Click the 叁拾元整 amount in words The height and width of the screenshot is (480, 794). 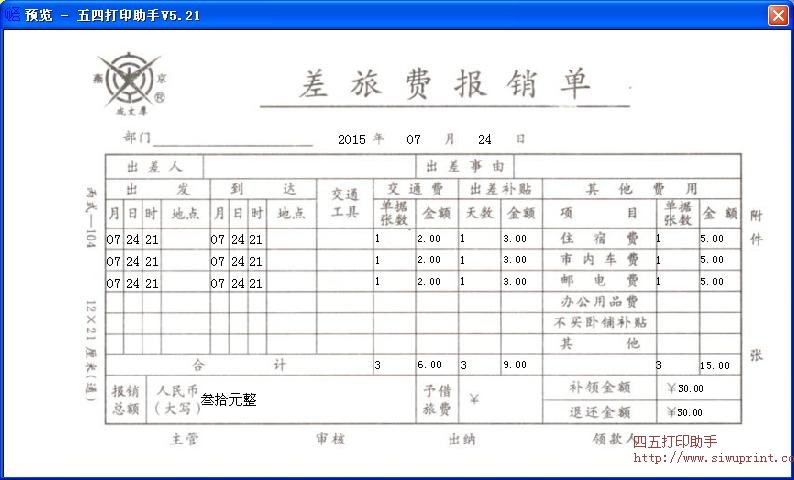point(228,400)
